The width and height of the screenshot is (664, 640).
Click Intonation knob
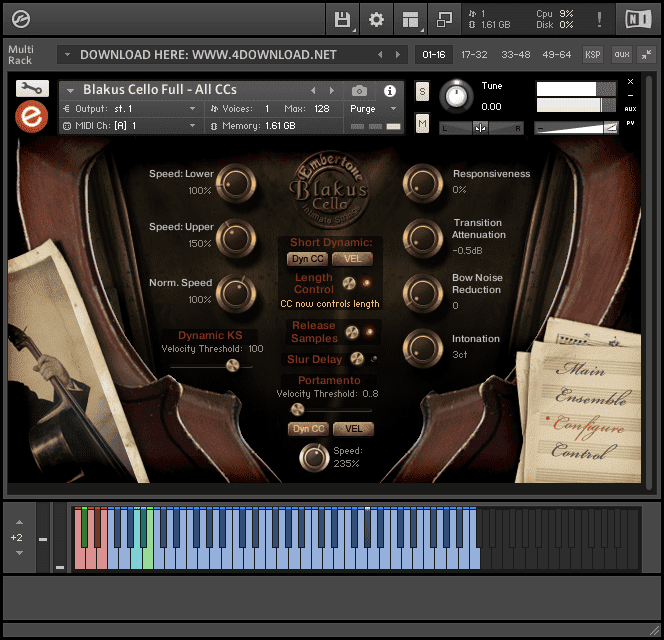[x=423, y=348]
